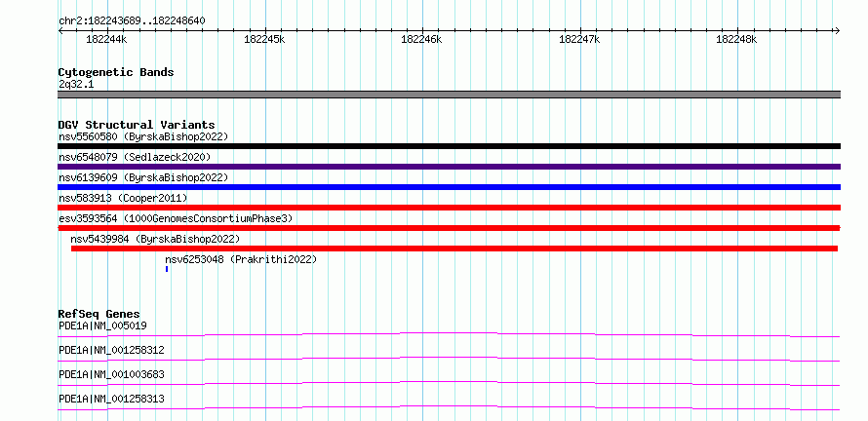This screenshot has width=868, height=421.
Task: Click the nsv583913 (Cooper2011) label
Action: 123,198
